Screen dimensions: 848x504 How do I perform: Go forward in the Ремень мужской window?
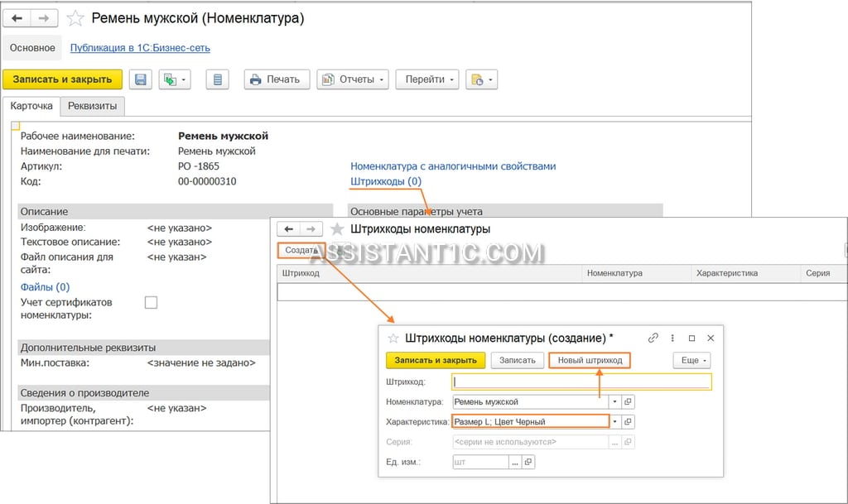pos(44,18)
